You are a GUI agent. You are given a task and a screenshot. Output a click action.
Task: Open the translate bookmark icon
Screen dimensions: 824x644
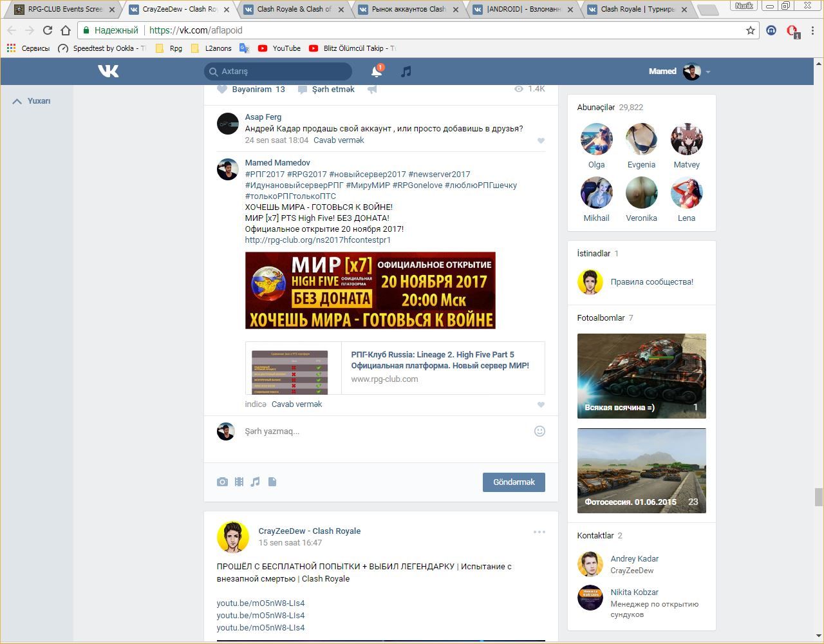click(x=244, y=48)
